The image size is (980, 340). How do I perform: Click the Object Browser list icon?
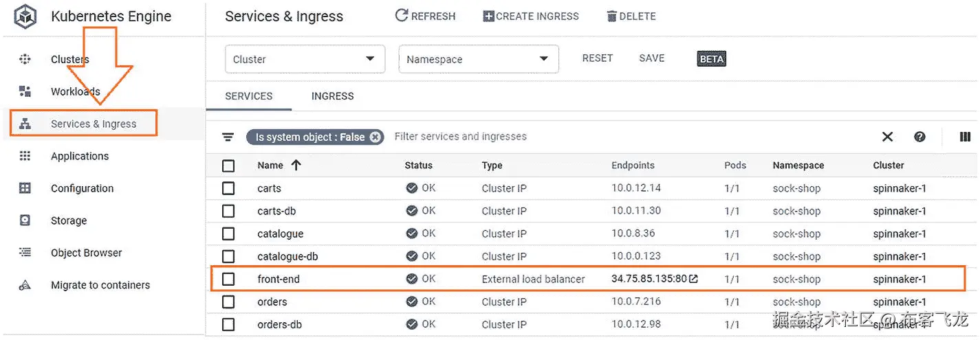[x=25, y=253]
